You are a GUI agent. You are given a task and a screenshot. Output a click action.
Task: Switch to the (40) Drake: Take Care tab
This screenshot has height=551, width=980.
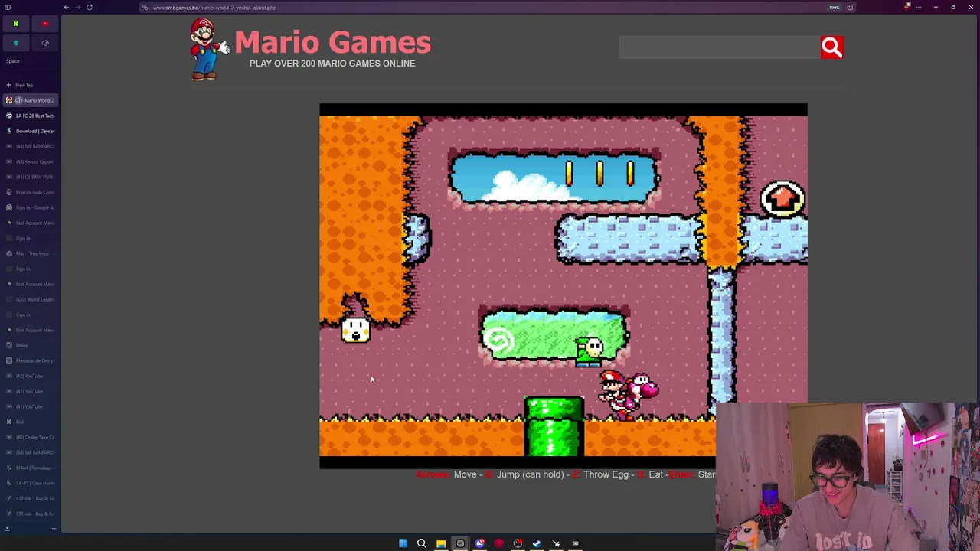click(30, 437)
